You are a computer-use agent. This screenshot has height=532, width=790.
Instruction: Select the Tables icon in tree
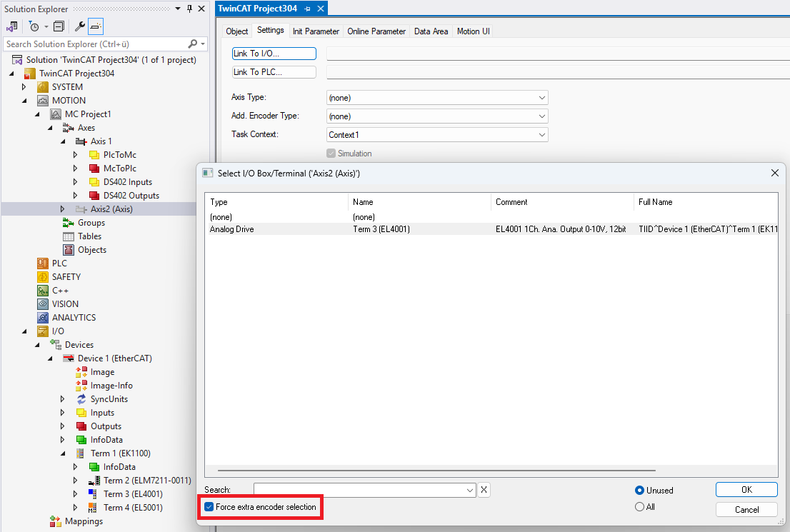tap(69, 236)
